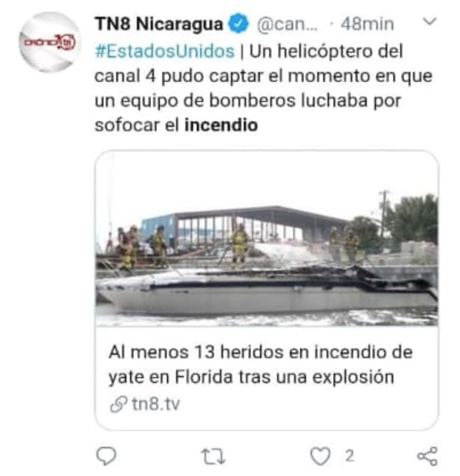Open article headline 'Al menos 13 heridos'
Image resolution: width=460 pixels, height=476 pixels.
pos(260,352)
